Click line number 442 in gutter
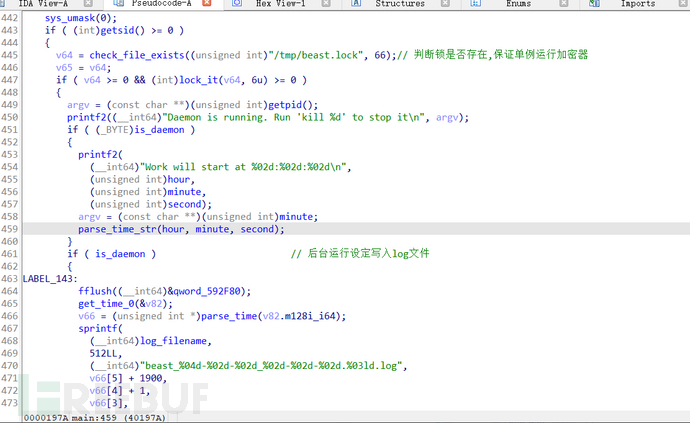Image resolution: width=690 pixels, height=423 pixels. click(x=10, y=18)
